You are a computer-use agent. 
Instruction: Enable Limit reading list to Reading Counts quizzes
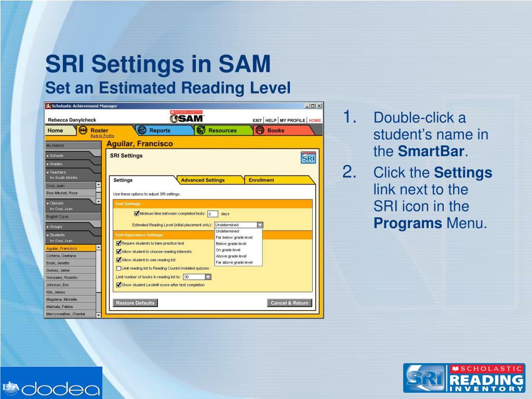[x=119, y=269]
